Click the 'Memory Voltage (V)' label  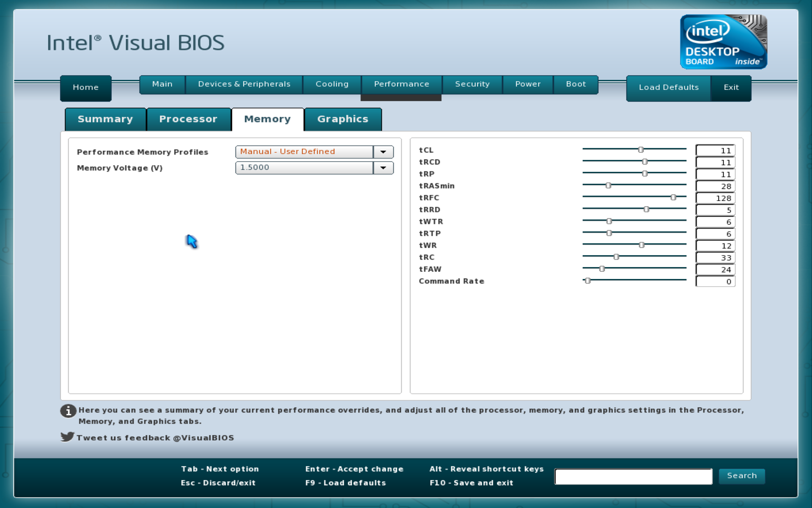point(120,168)
